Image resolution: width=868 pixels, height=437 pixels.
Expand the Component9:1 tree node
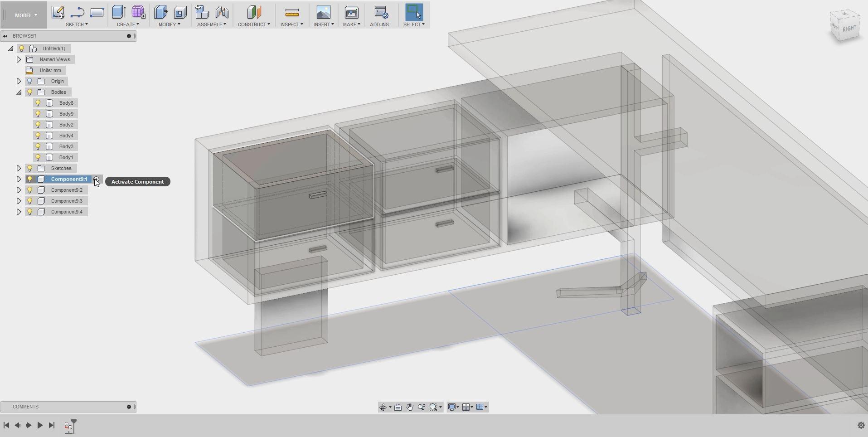(18, 179)
